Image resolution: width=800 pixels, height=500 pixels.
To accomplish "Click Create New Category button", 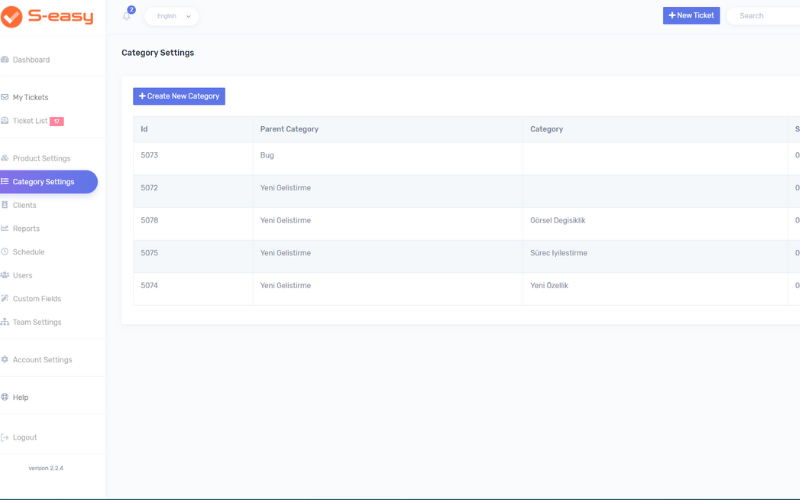I will [x=179, y=96].
